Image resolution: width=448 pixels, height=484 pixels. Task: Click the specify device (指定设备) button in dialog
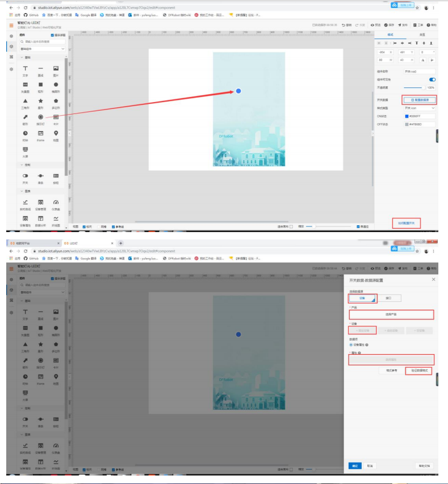tap(362, 331)
